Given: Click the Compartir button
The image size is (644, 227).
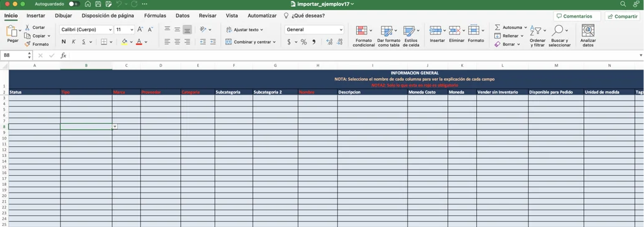Looking at the screenshot, I should click(622, 16).
